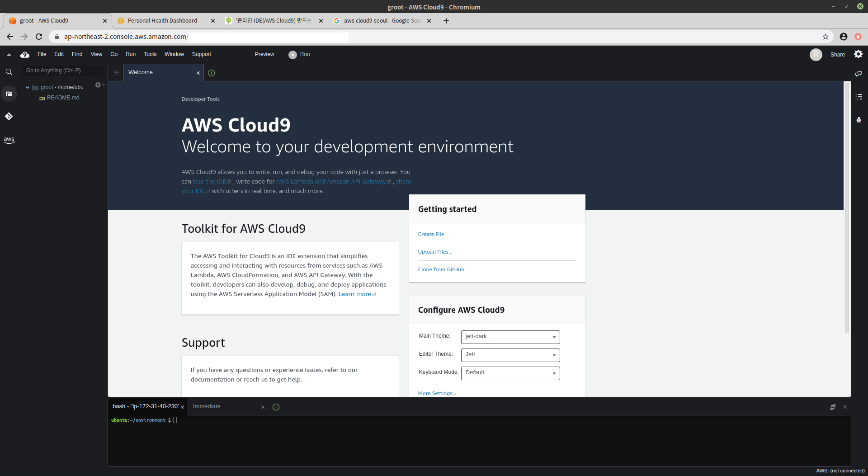Open the Run menu
This screenshot has height=476, width=868.
pyautogui.click(x=131, y=54)
